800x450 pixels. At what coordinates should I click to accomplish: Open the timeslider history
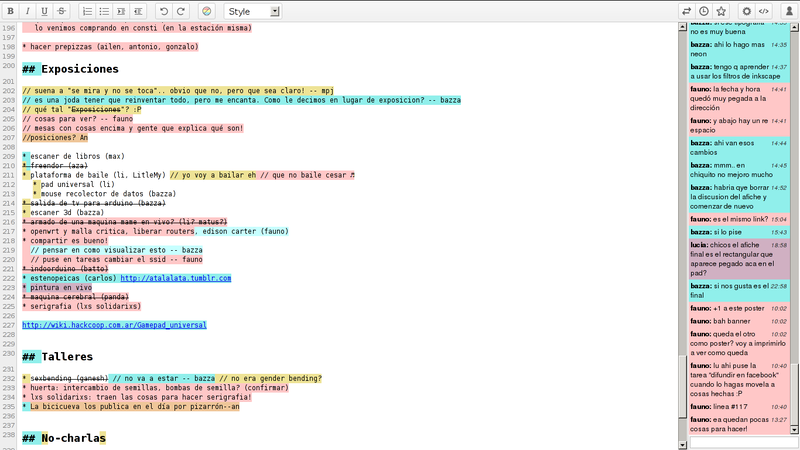point(704,11)
